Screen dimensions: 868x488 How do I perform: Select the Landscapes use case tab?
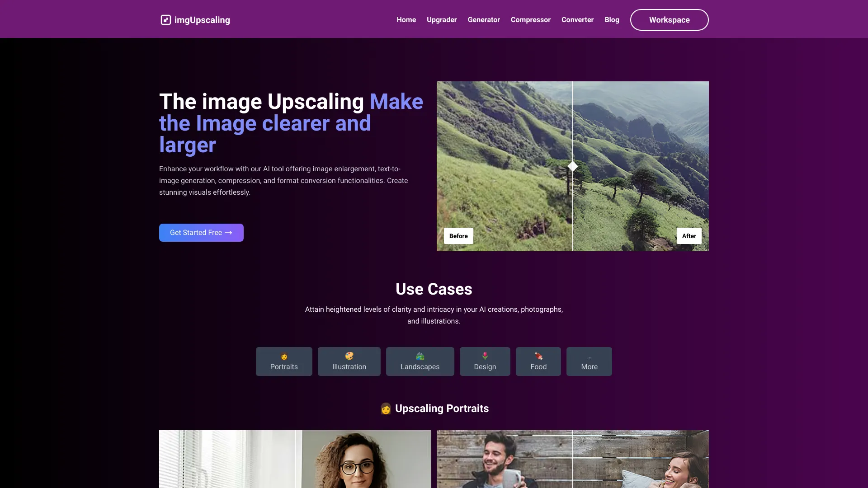(x=420, y=361)
